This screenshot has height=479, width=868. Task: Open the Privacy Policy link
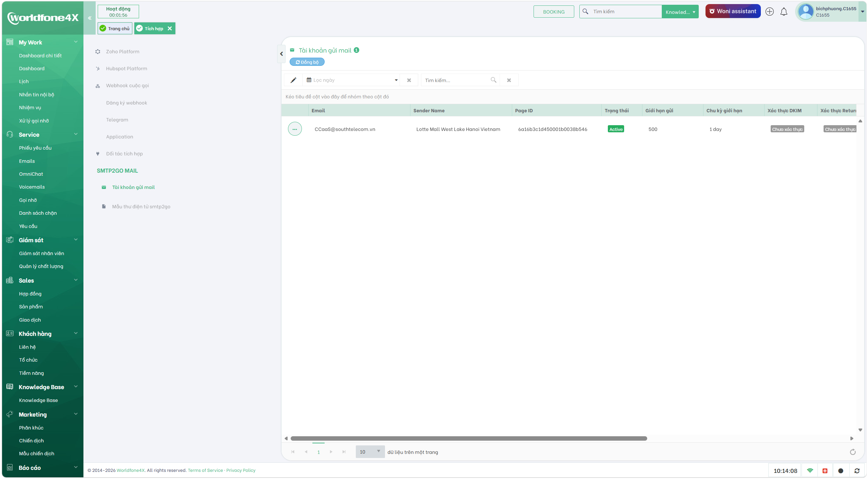[x=241, y=471]
